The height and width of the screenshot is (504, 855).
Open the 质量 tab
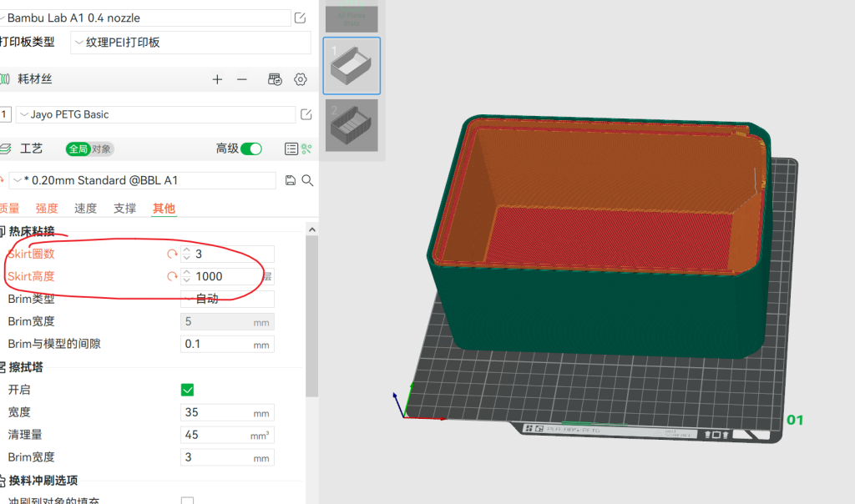coord(9,209)
